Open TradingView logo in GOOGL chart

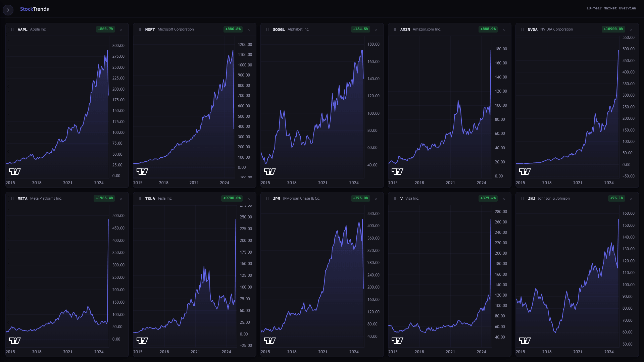[x=270, y=171]
